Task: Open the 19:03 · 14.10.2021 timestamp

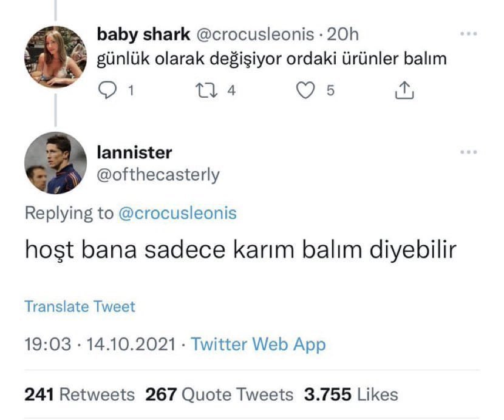Action: (x=101, y=345)
